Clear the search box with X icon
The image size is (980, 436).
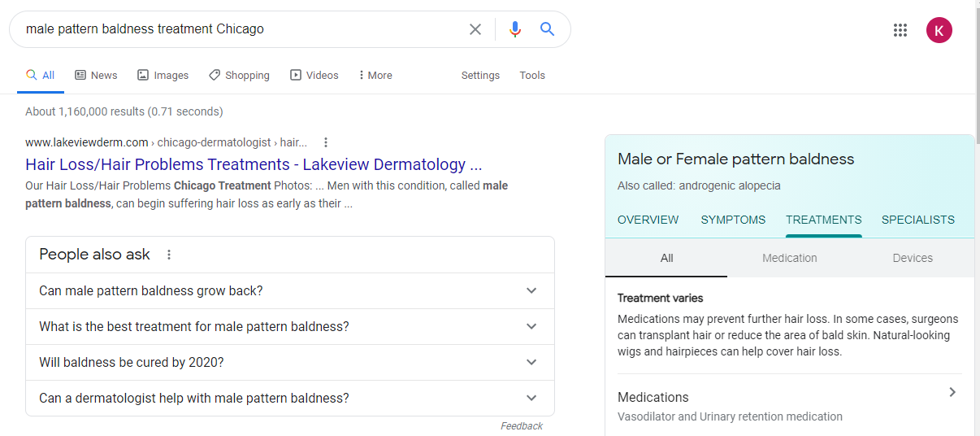(x=475, y=29)
